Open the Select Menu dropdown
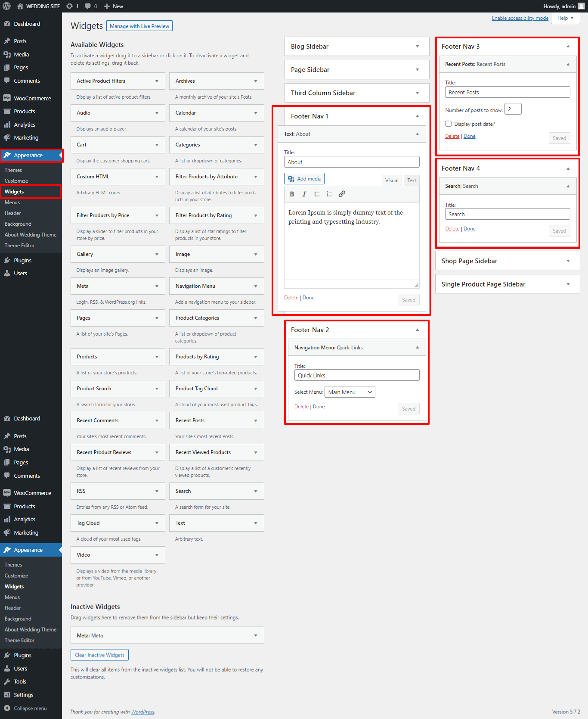The height and width of the screenshot is (719, 588). pyautogui.click(x=350, y=392)
